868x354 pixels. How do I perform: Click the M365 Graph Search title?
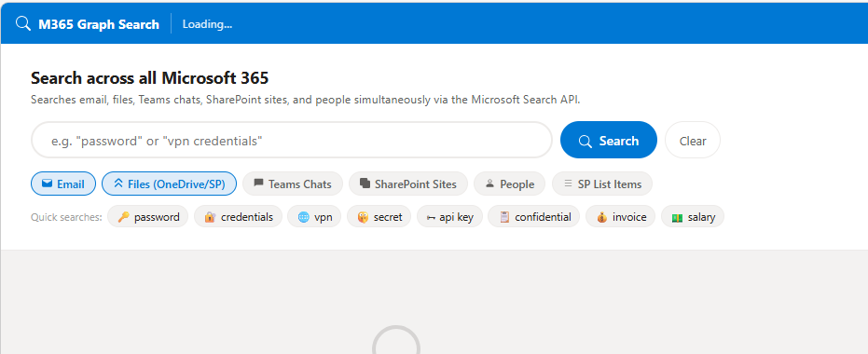tap(99, 24)
